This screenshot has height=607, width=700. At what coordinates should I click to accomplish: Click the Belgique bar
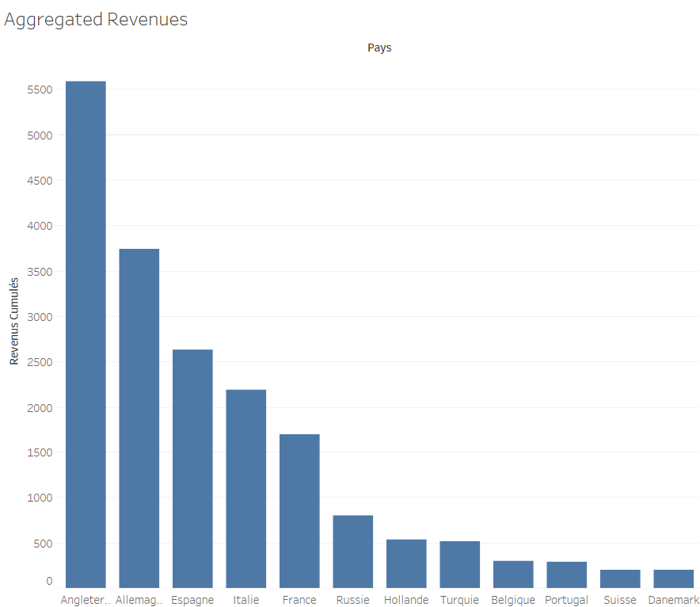click(513, 574)
